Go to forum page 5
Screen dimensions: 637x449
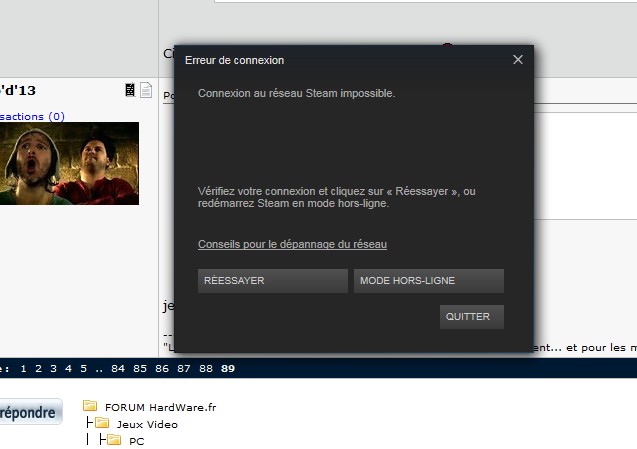[x=83, y=369]
